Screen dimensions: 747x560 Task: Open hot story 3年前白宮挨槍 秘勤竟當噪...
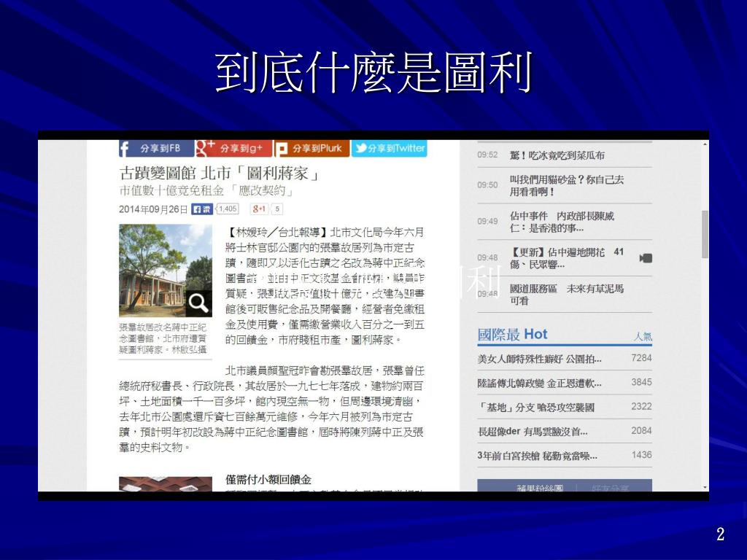[x=538, y=456]
